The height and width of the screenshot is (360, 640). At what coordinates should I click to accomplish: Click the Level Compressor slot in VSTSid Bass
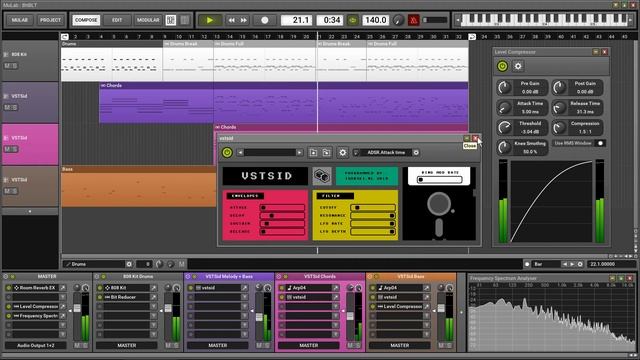coord(399,307)
